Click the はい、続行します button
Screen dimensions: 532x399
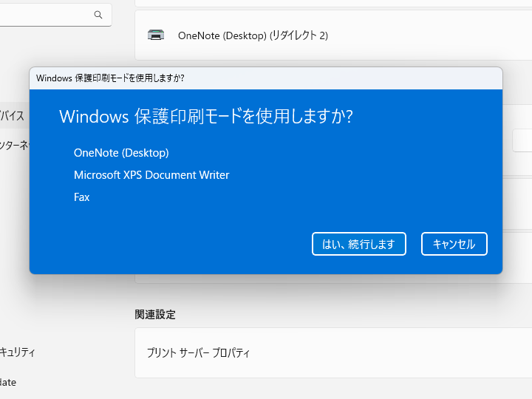tap(359, 244)
